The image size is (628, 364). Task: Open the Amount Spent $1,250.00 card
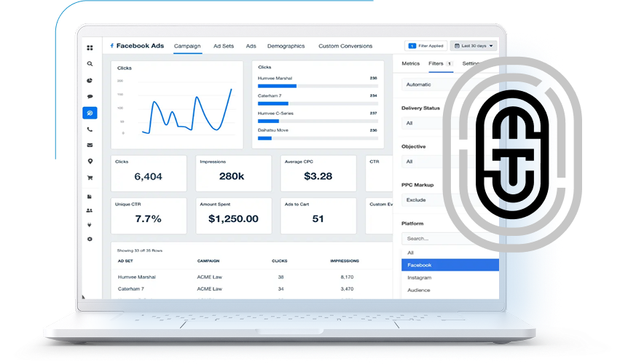click(234, 215)
